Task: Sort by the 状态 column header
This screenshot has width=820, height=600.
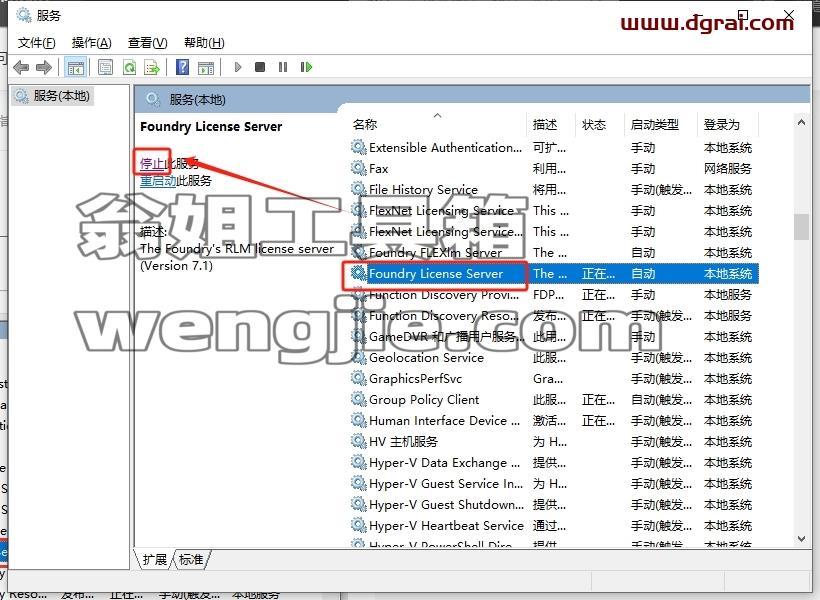Action: (599, 124)
